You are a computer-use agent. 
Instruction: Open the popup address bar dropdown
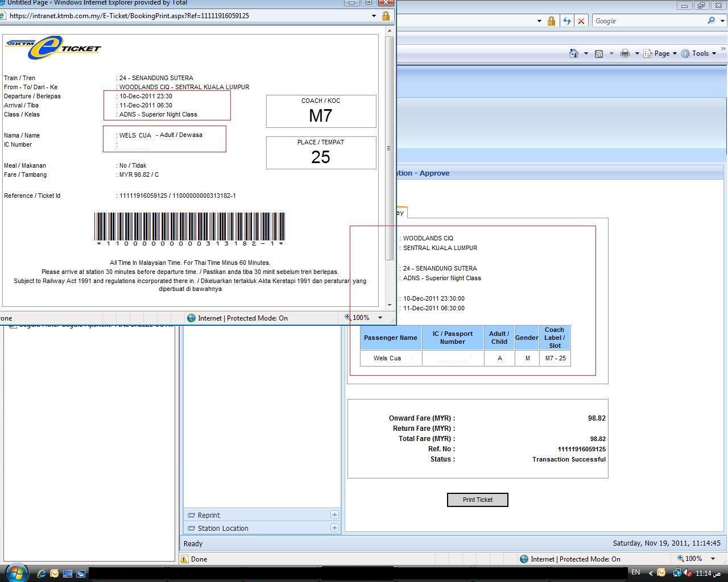[374, 16]
